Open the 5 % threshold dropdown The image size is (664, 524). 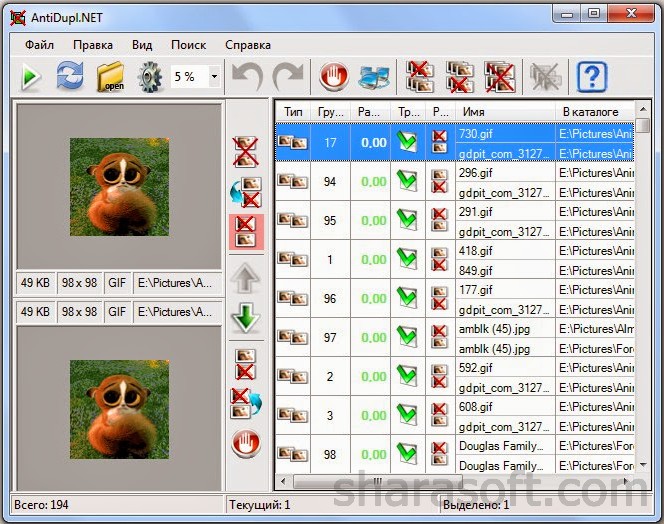coord(214,77)
